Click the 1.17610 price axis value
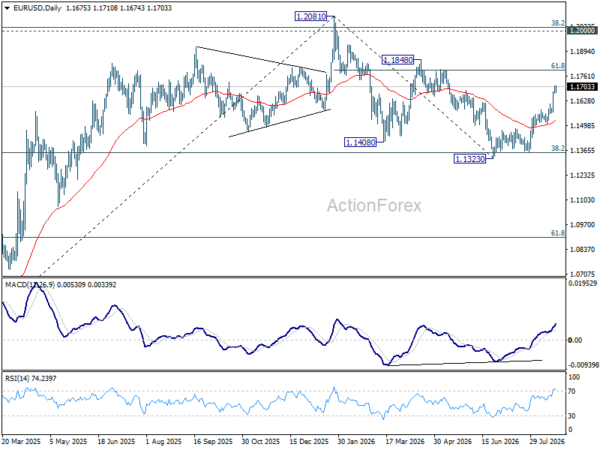600x450 pixels. pyautogui.click(x=582, y=77)
